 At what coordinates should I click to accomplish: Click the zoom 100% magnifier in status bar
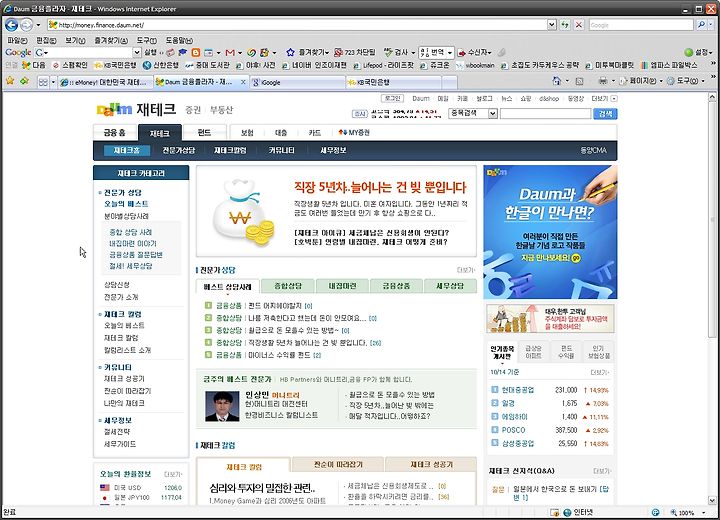[674, 513]
